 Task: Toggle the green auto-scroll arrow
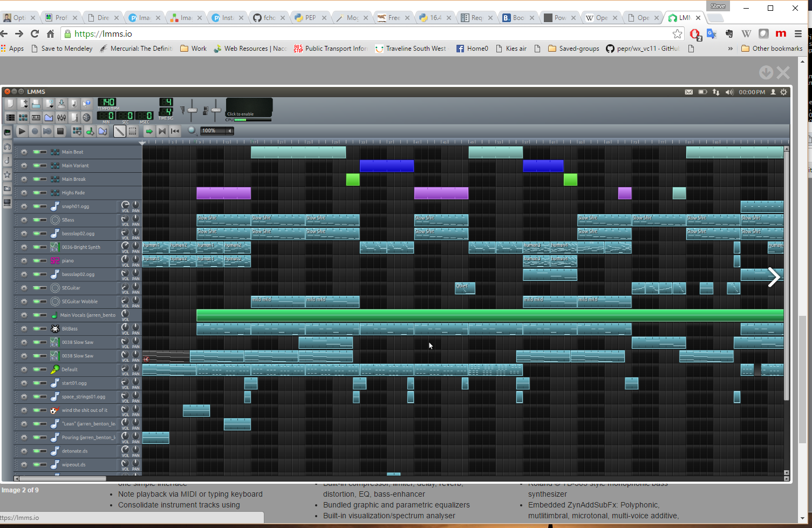click(x=149, y=131)
